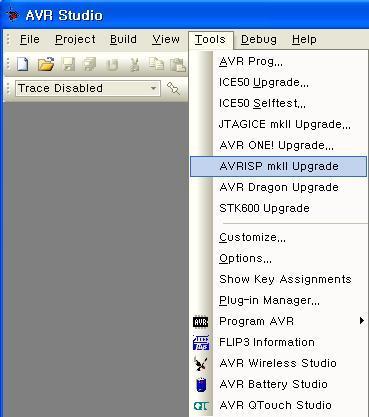Click the Open folder toolbar icon
369x417 pixels.
pyautogui.click(x=46, y=64)
